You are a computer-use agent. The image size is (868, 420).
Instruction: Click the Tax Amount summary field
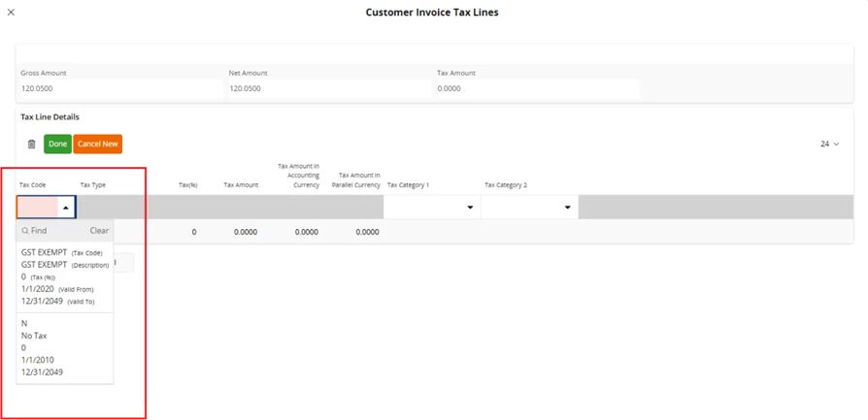(x=538, y=88)
